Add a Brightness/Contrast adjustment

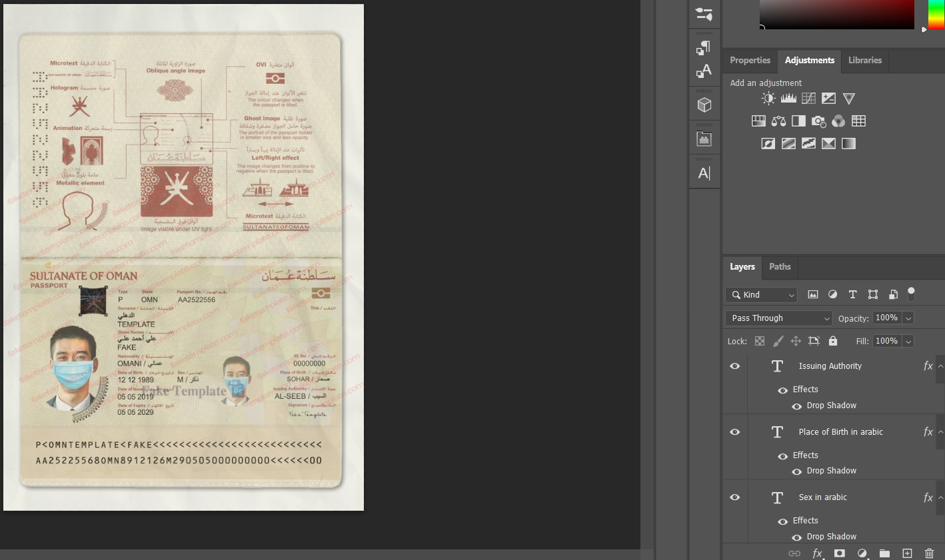[x=768, y=98]
